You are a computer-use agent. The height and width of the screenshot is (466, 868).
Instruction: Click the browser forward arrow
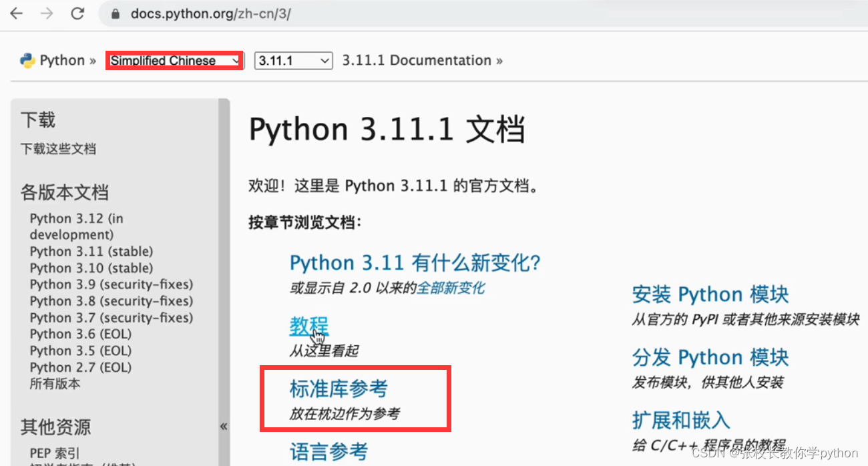click(47, 13)
